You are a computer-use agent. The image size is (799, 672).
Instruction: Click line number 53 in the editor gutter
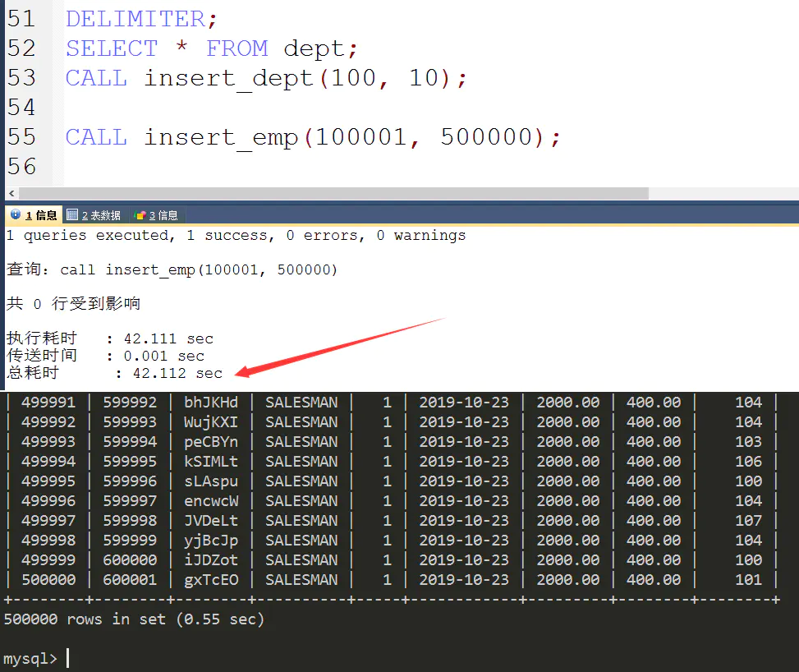point(21,77)
